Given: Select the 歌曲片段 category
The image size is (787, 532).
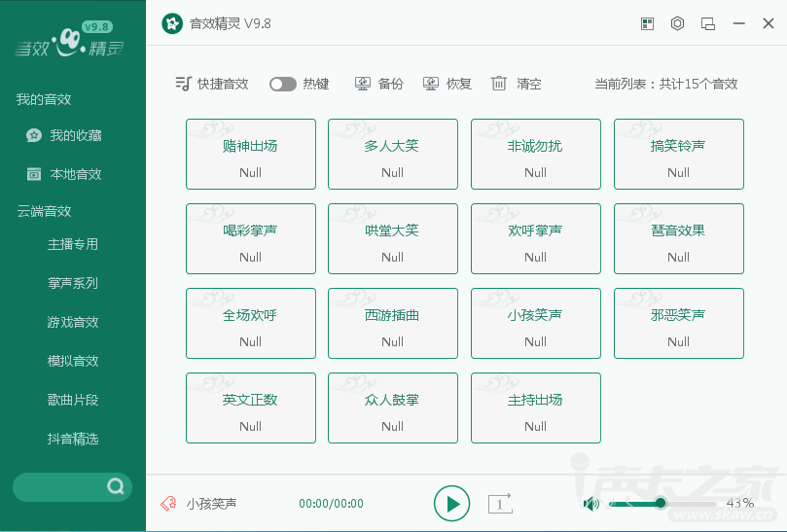Looking at the screenshot, I should pyautogui.click(x=73, y=400).
